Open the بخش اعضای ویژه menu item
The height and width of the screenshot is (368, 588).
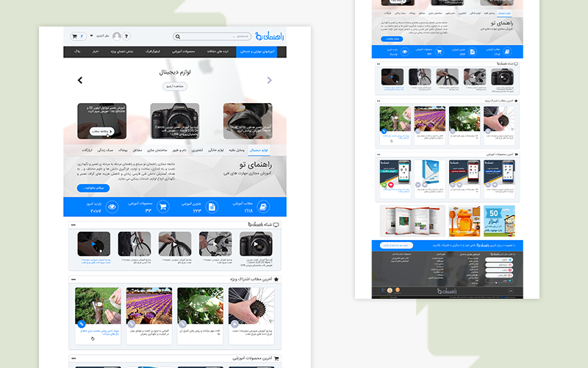(121, 52)
